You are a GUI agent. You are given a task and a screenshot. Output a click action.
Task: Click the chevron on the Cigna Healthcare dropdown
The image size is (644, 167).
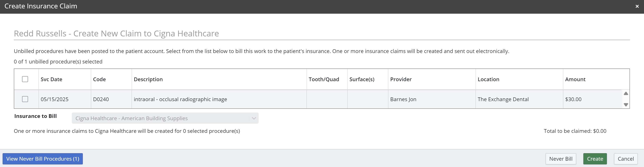pyautogui.click(x=254, y=118)
